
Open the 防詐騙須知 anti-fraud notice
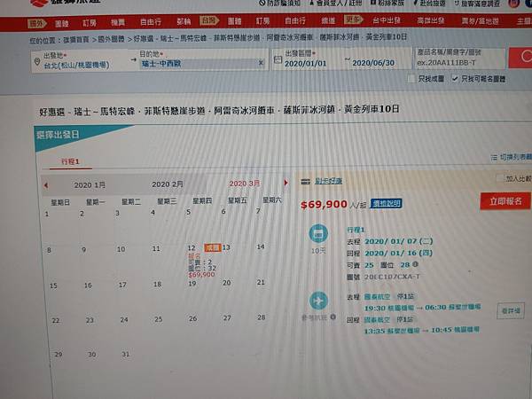(280, 3)
